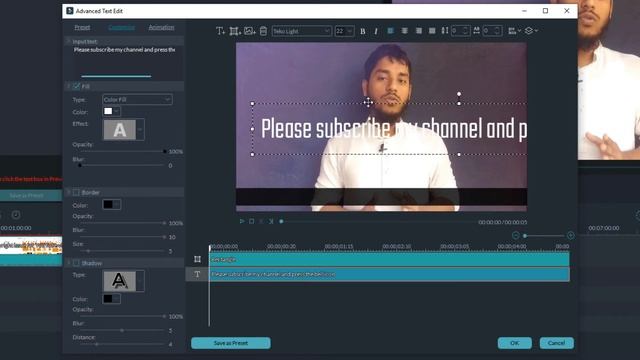Click the timeline zoom in plus icon
Image resolution: width=640 pixels, height=360 pixels.
coord(570,236)
